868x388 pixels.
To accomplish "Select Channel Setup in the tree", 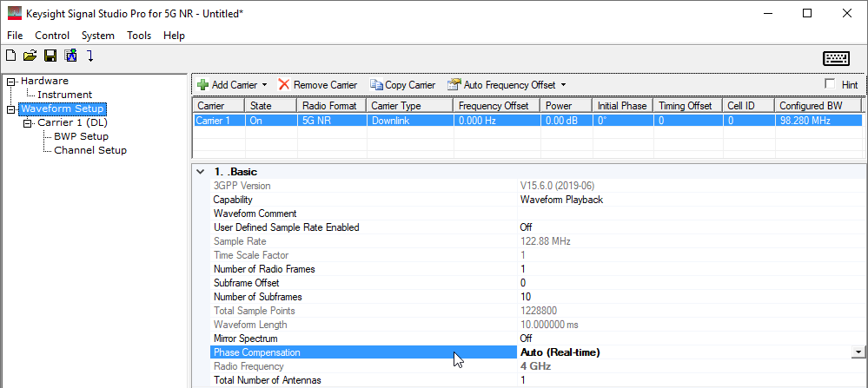I will point(90,150).
